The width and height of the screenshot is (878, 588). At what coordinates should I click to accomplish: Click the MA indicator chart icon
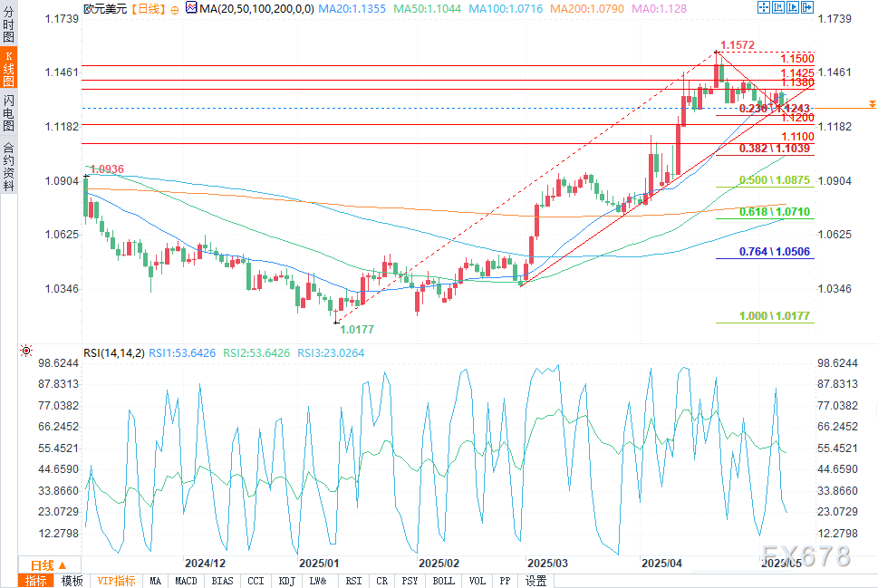(191, 8)
